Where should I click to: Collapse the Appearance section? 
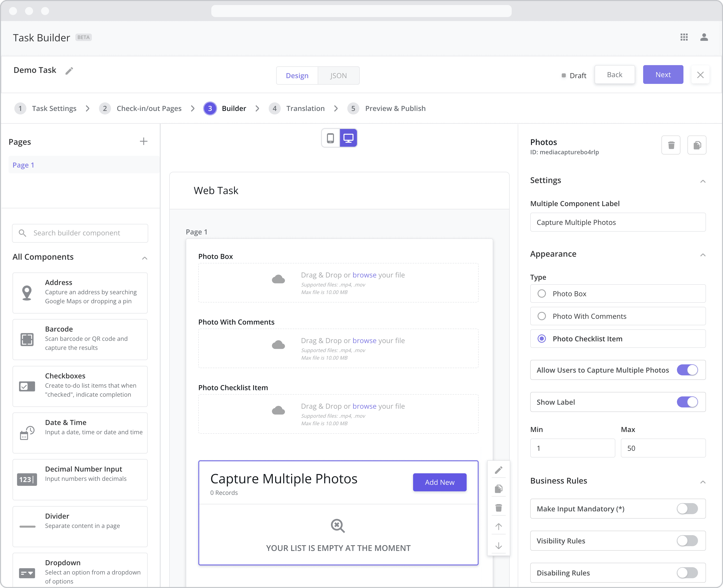click(x=703, y=255)
